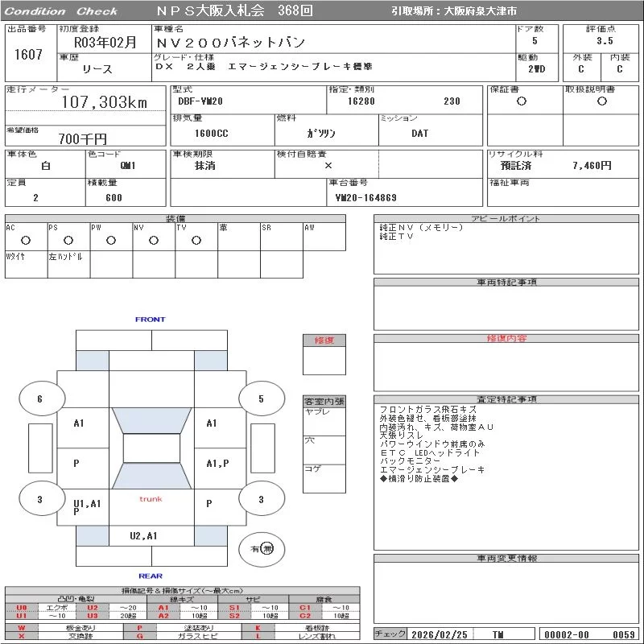Click the 修復内容 section header
644x644 pixels.
506,339
